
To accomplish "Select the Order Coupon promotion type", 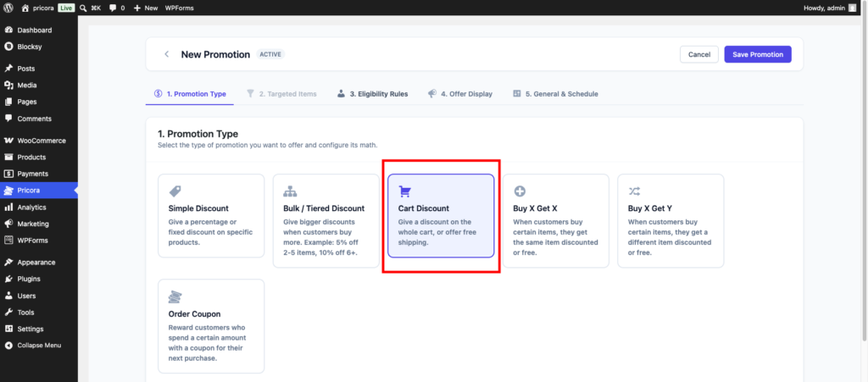I will tap(211, 326).
